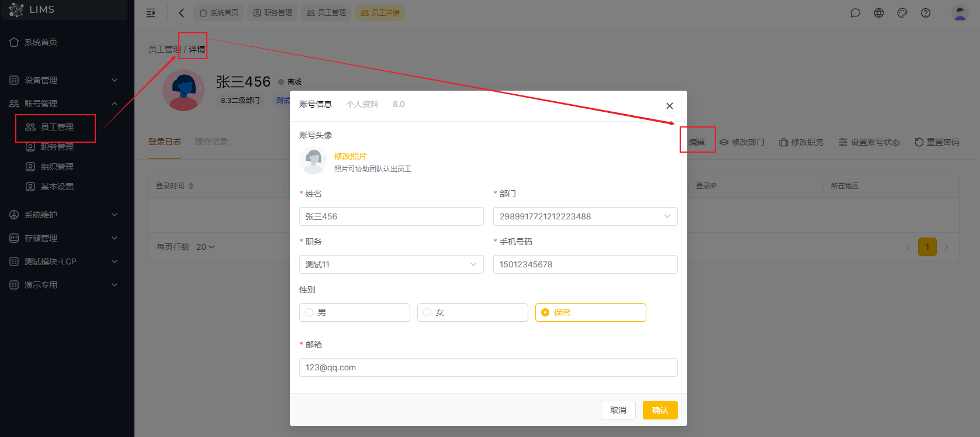
Task: Click the account avatar image in dialog
Action: (x=313, y=160)
